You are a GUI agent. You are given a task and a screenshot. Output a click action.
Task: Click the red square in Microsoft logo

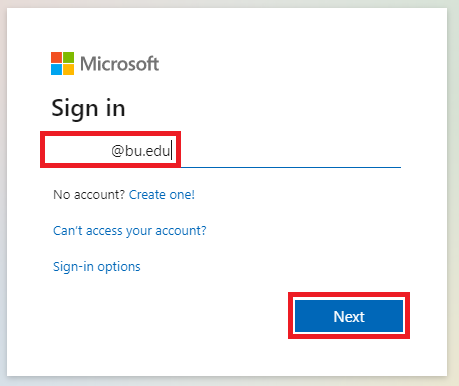56,57
